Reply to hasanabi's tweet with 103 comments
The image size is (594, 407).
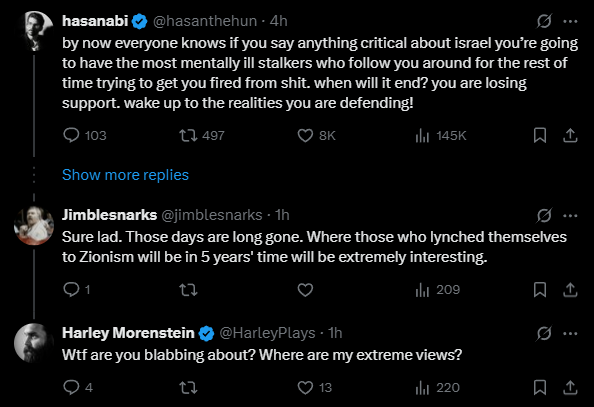click(71, 135)
